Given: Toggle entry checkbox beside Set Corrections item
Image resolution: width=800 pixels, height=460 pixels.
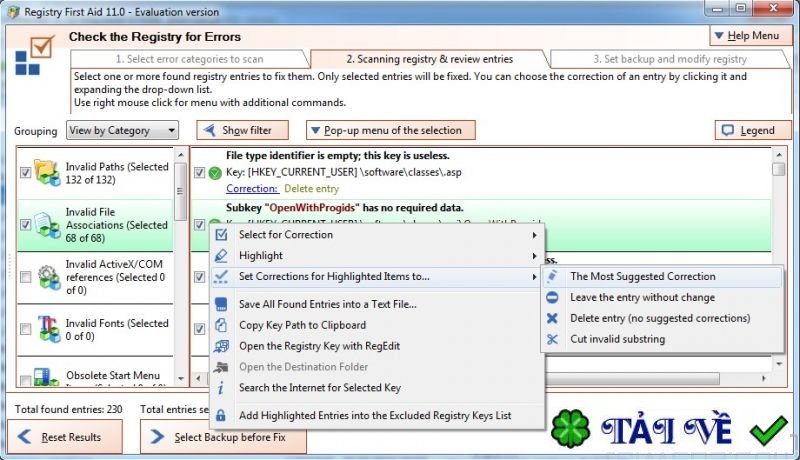Looking at the screenshot, I should point(199,277).
